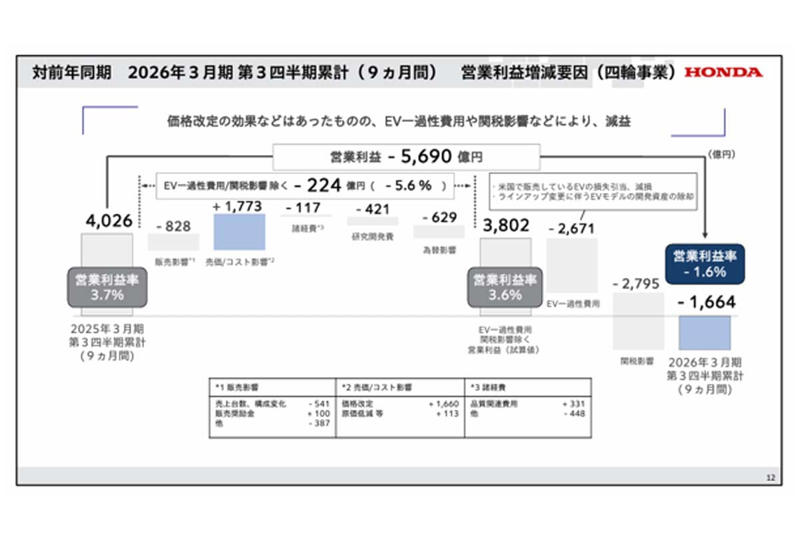Image resolution: width=800 pixels, height=533 pixels.
Task: Click the 売上台数、構成変化 table row
Action: tap(272, 403)
